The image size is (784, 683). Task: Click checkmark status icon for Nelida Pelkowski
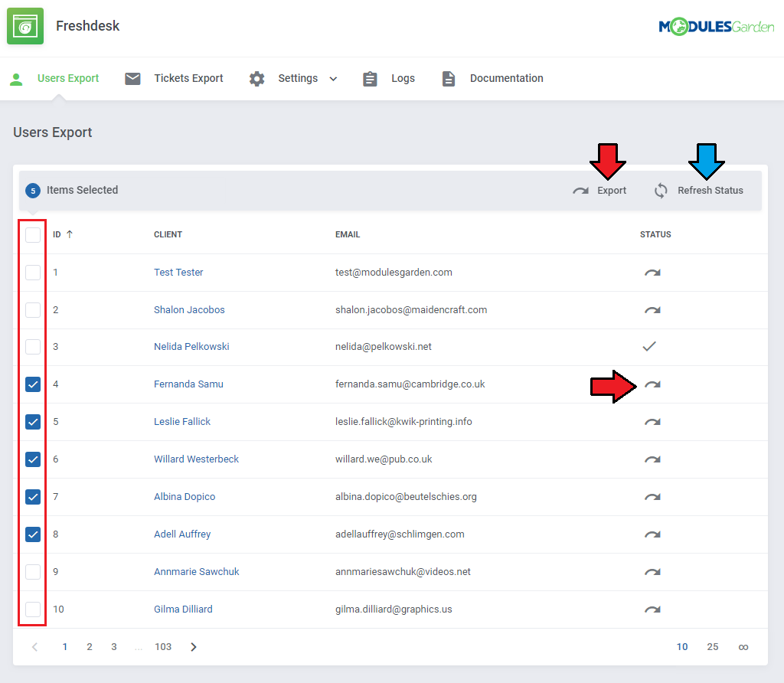[x=649, y=346]
